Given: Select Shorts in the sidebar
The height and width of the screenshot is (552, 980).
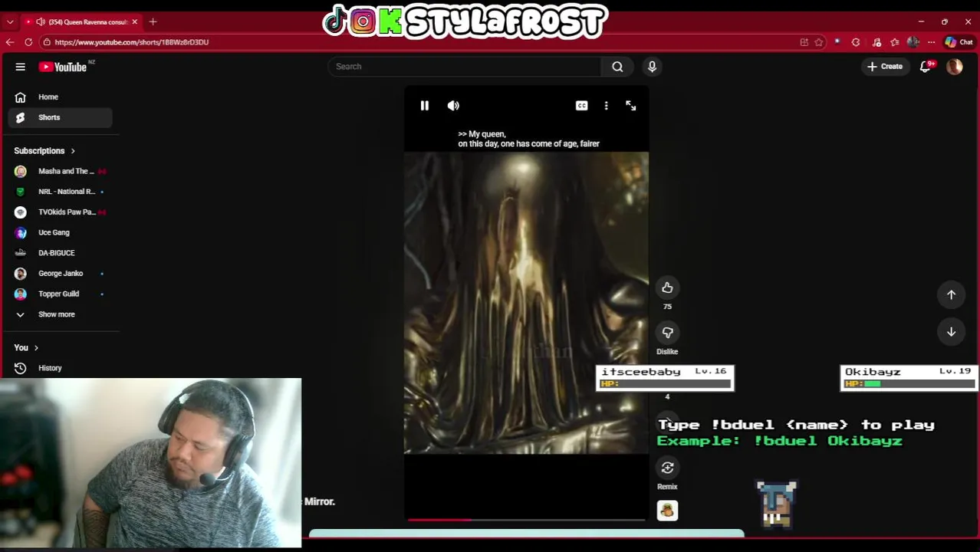Looking at the screenshot, I should coord(61,117).
